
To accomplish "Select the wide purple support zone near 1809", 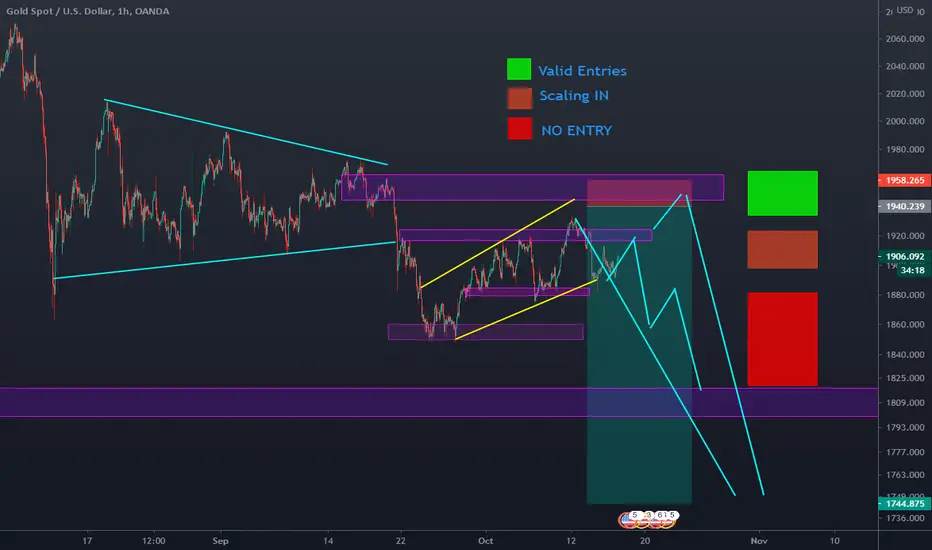I will click(439, 403).
